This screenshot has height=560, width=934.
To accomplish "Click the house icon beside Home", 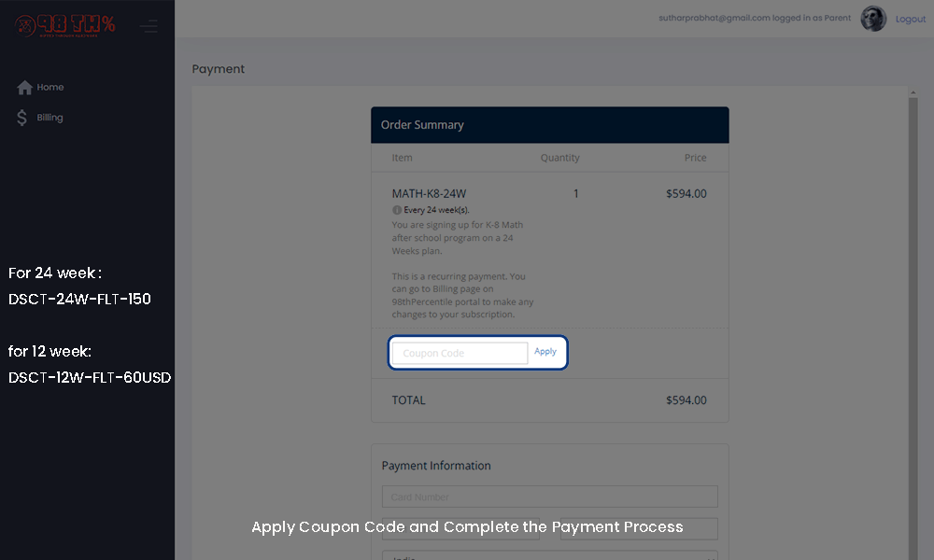I will click(24, 88).
